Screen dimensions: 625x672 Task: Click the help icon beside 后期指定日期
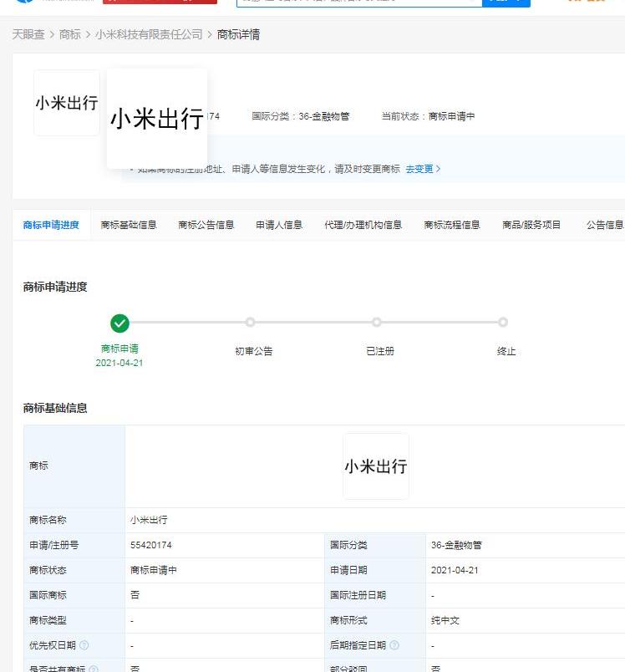394,645
